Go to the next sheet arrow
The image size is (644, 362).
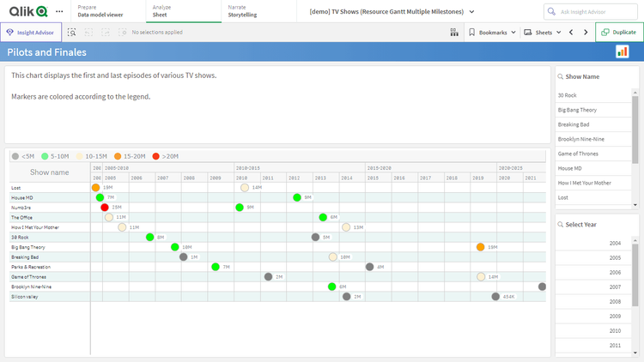point(586,32)
